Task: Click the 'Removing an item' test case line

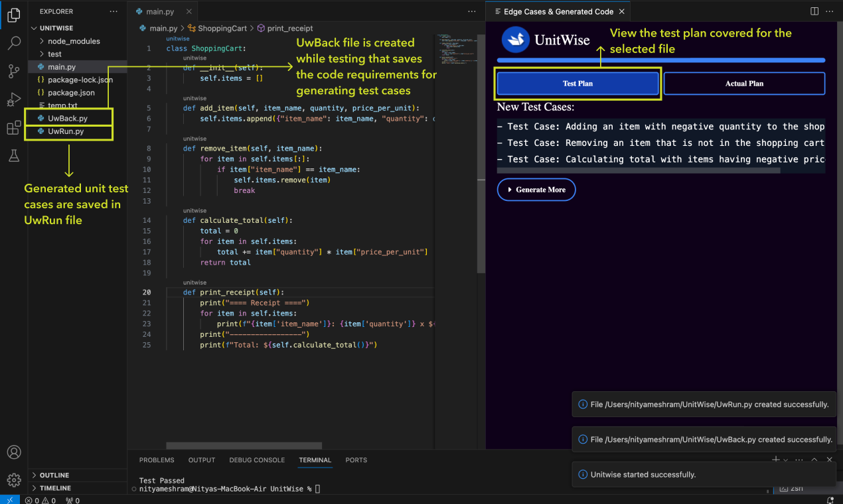Action: coord(660,143)
